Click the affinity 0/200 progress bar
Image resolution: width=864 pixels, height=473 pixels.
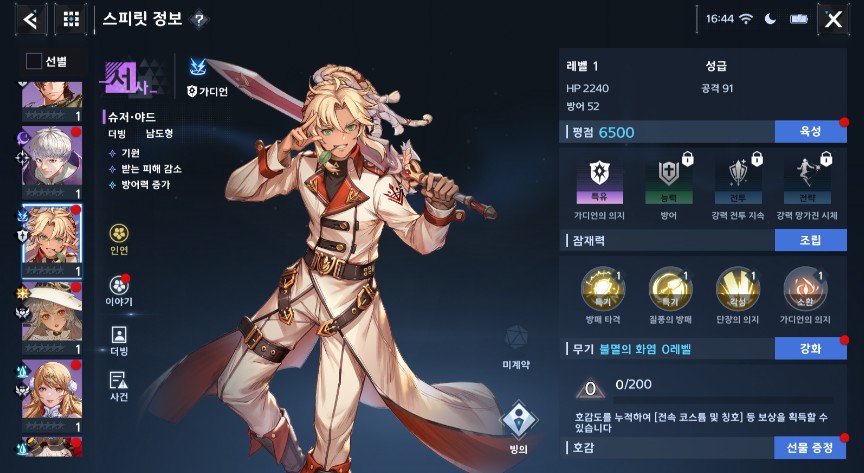coord(723,400)
